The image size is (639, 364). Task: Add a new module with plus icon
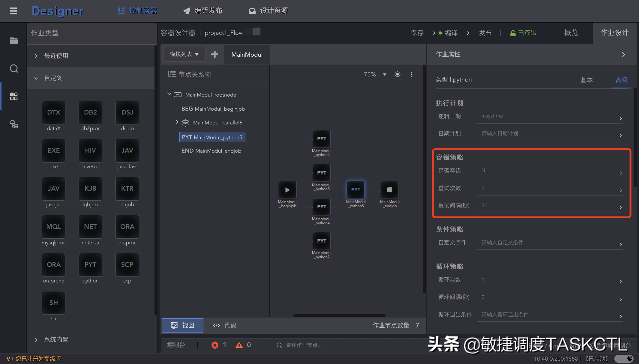pos(214,54)
